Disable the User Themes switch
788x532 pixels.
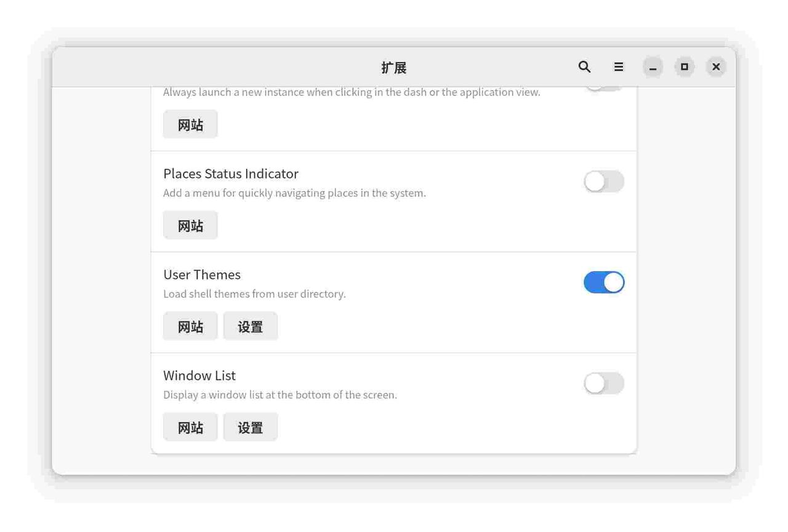coord(603,283)
